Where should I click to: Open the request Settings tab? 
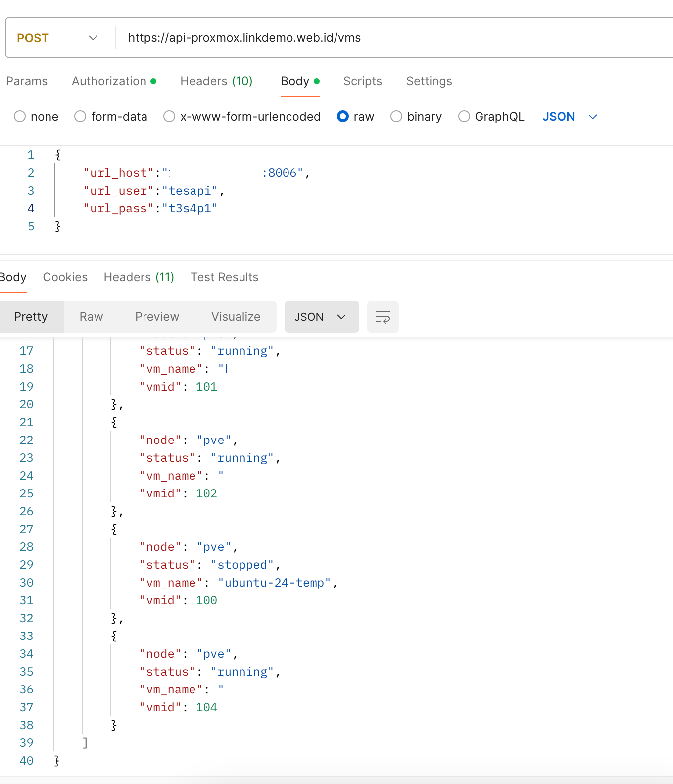click(429, 81)
